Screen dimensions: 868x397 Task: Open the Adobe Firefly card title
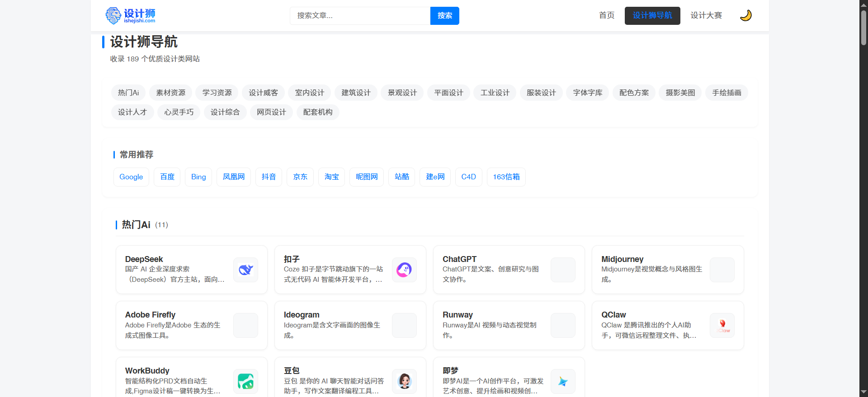tap(150, 315)
